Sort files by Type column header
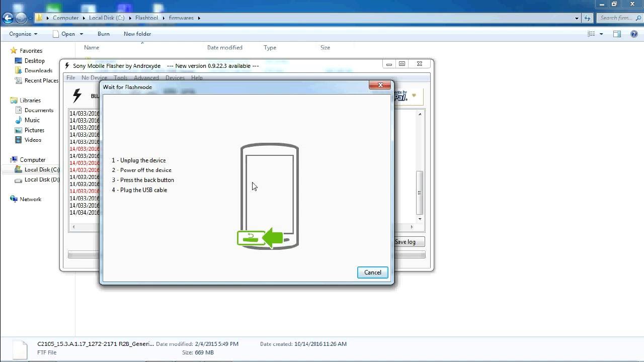Image resolution: width=644 pixels, height=362 pixels. point(270,47)
